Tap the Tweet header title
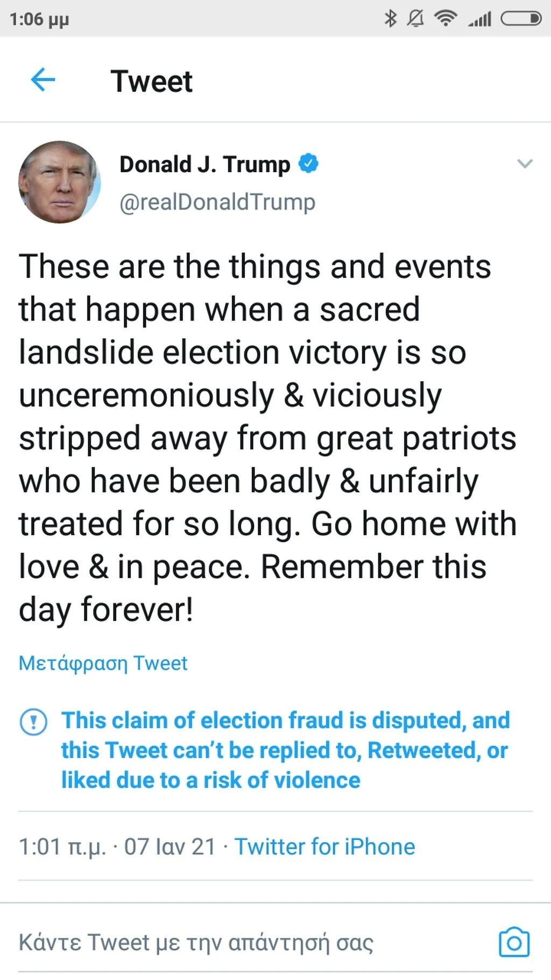551x980 pixels. tap(151, 81)
